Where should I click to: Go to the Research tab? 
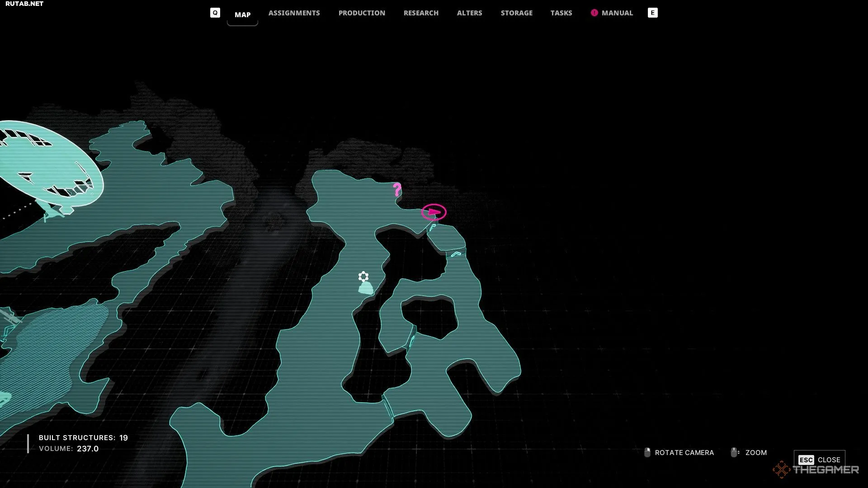point(421,13)
